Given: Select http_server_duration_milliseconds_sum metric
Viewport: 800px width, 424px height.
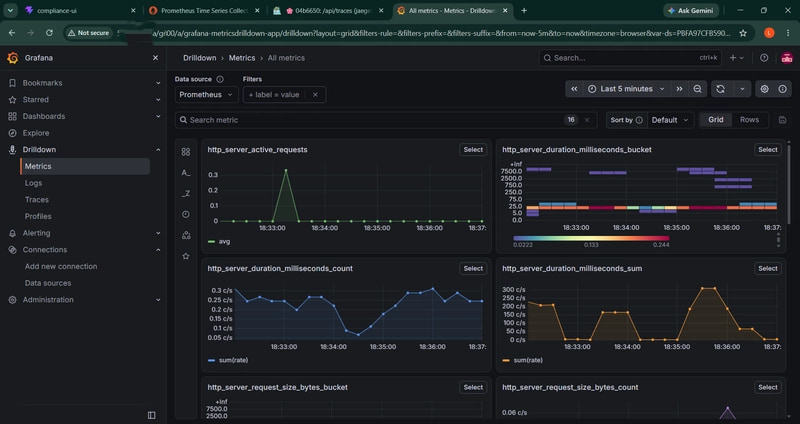Looking at the screenshot, I should point(768,269).
